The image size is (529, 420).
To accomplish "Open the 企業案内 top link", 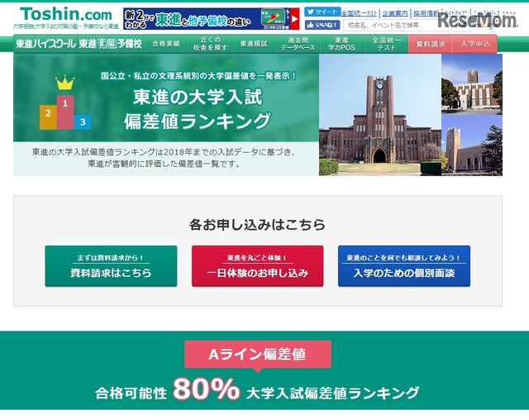I will (x=395, y=13).
